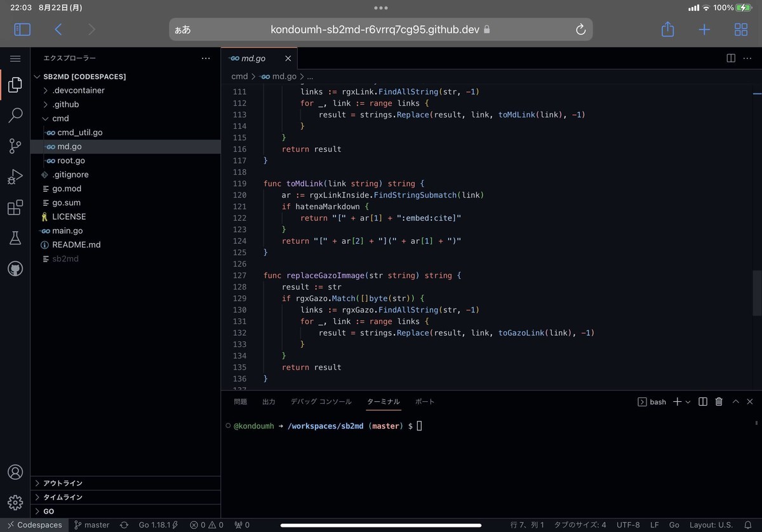This screenshot has width=762, height=532.
Task: Open a new Safari tab
Action: click(704, 29)
